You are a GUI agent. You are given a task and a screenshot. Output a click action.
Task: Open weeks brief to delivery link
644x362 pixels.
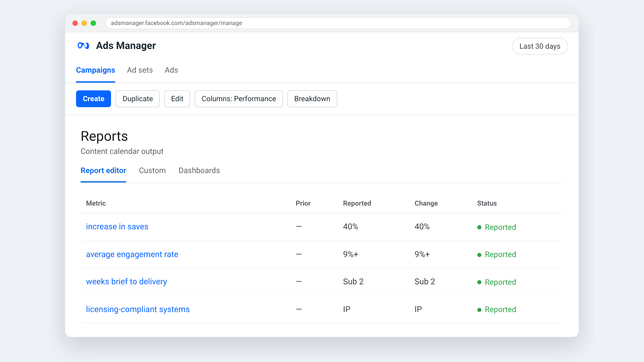click(126, 282)
